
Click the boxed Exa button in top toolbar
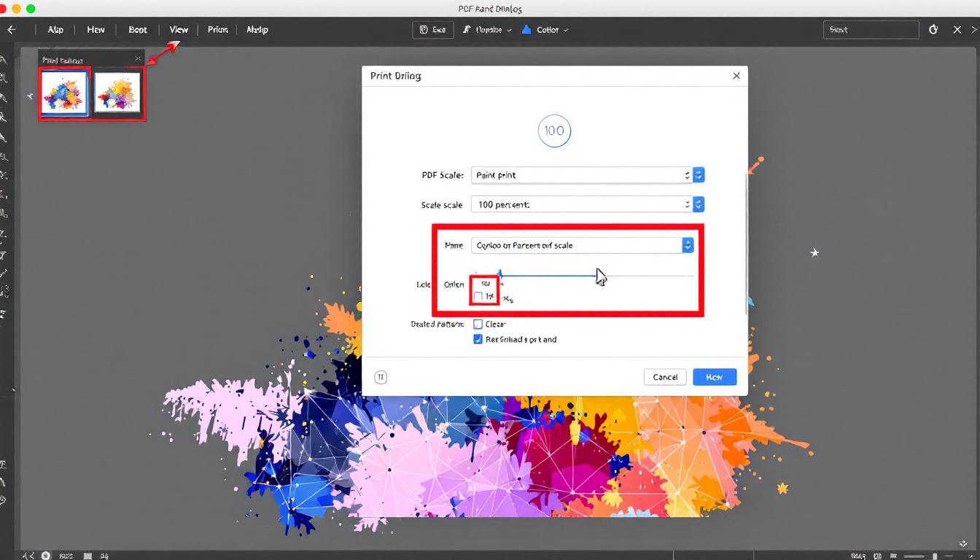pyautogui.click(x=432, y=30)
